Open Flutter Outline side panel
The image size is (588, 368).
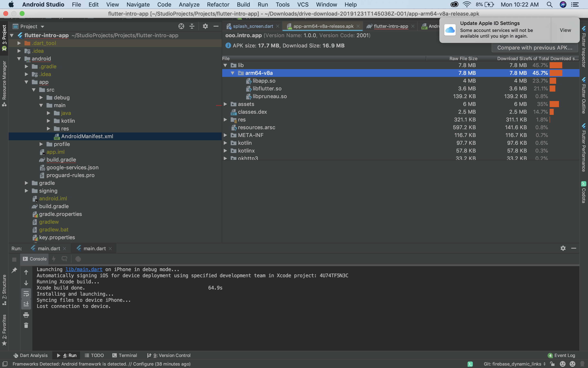click(x=584, y=95)
